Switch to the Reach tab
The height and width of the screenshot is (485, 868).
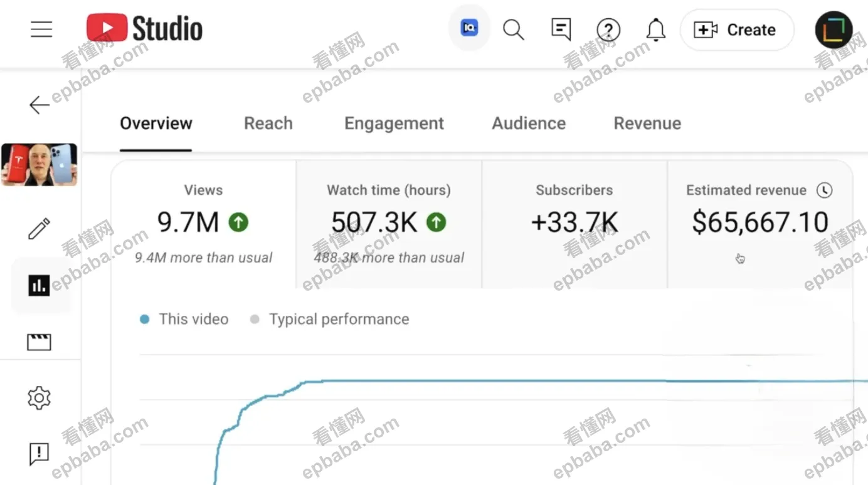click(268, 123)
